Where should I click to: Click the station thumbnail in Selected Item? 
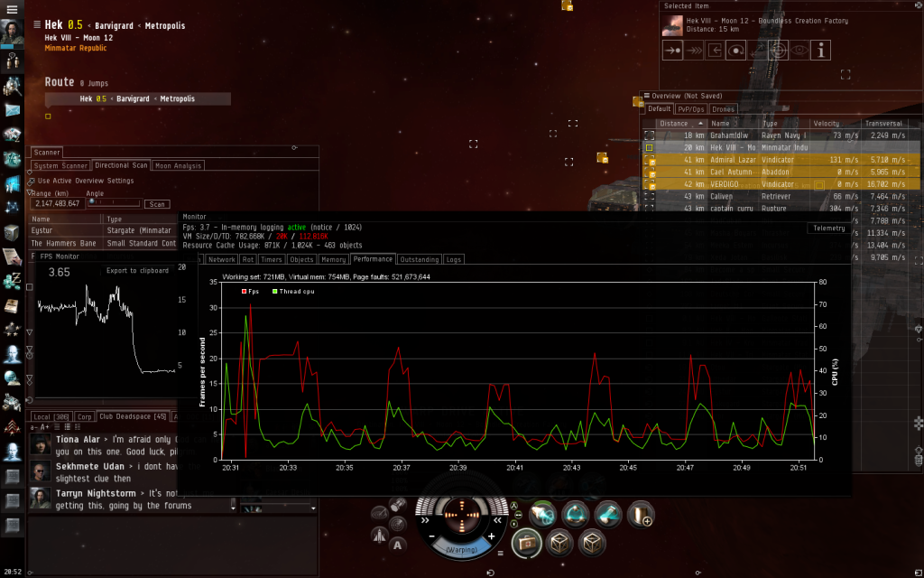point(672,26)
